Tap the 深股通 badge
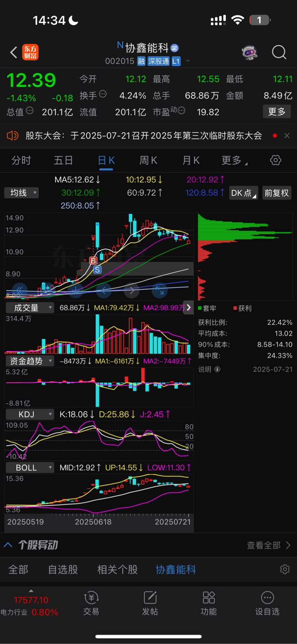The height and width of the screenshot is (644, 297). pyautogui.click(x=159, y=61)
